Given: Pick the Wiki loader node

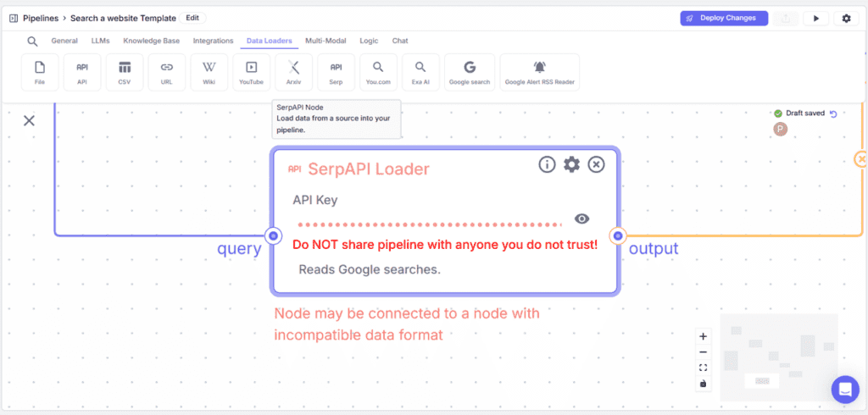Looking at the screenshot, I should [209, 72].
